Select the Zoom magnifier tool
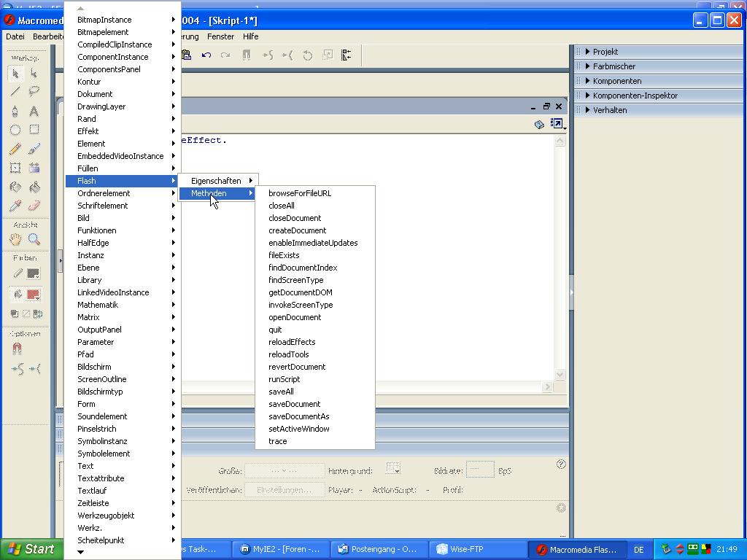The width and height of the screenshot is (747, 560). (34, 239)
